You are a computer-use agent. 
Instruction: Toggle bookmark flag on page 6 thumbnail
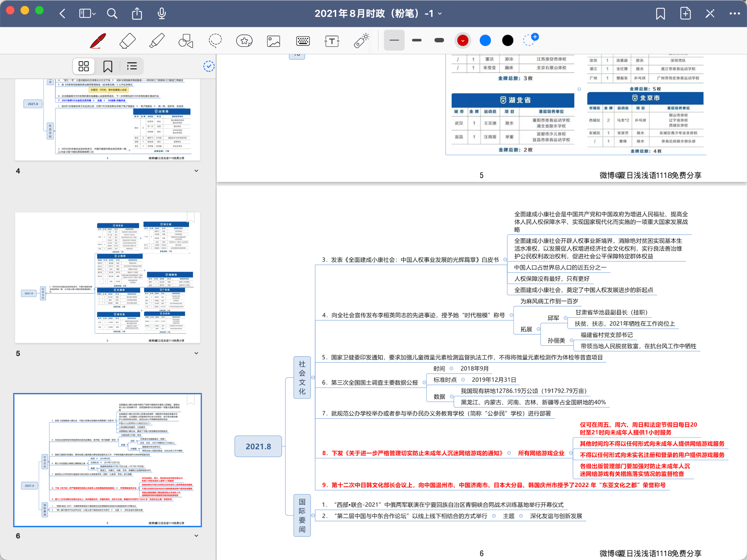point(190,400)
